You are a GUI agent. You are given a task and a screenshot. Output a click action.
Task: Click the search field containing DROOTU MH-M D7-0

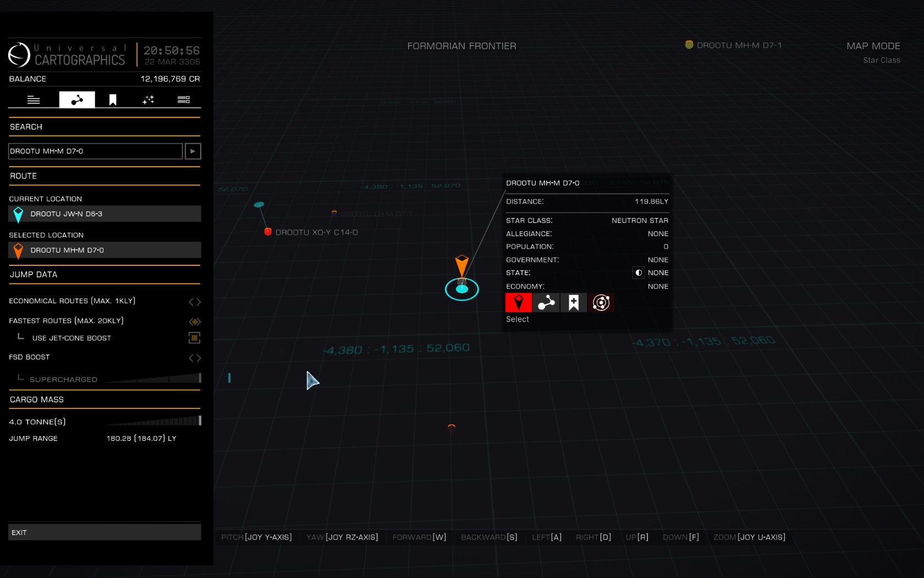coord(95,151)
